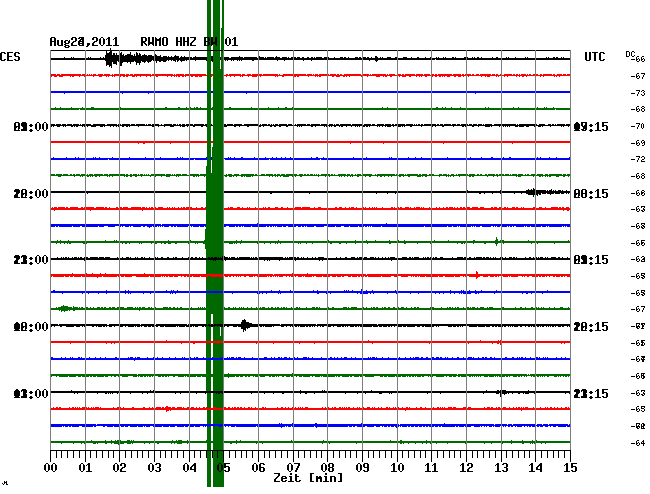Image resolution: width=650 pixels, height=494 pixels.
Task: Click the black trace event near minute 14
Action: [534, 192]
